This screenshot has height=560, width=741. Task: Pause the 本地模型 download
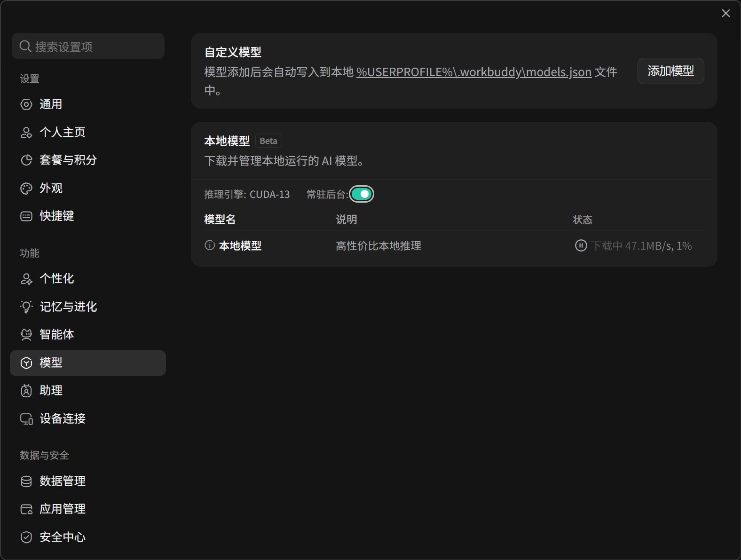[581, 245]
